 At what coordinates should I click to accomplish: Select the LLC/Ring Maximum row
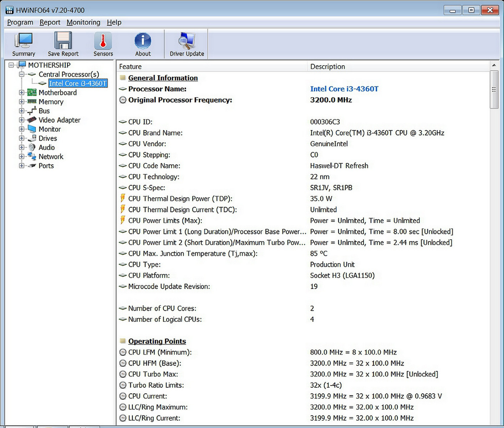click(x=303, y=407)
